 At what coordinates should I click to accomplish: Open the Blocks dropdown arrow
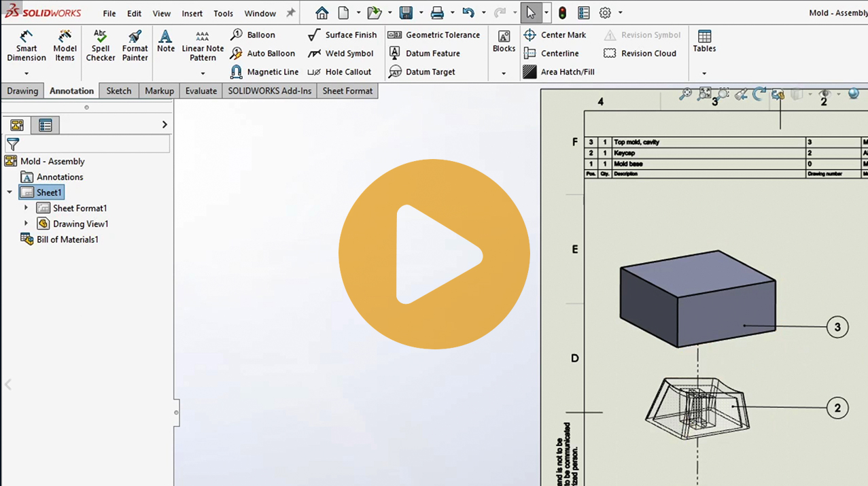click(x=504, y=73)
